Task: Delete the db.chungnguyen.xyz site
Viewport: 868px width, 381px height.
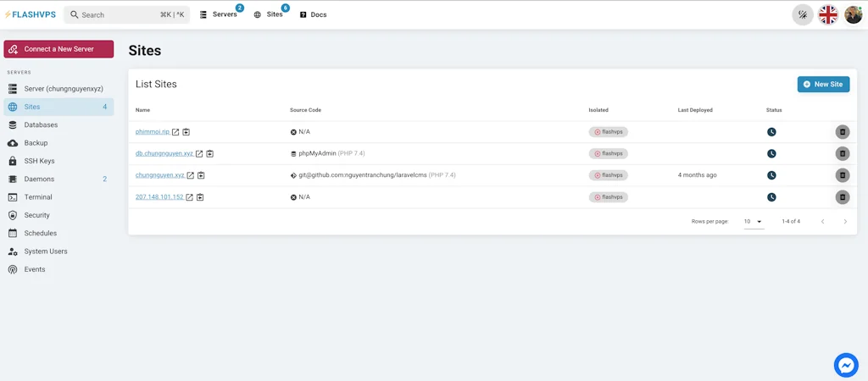Action: pos(842,154)
